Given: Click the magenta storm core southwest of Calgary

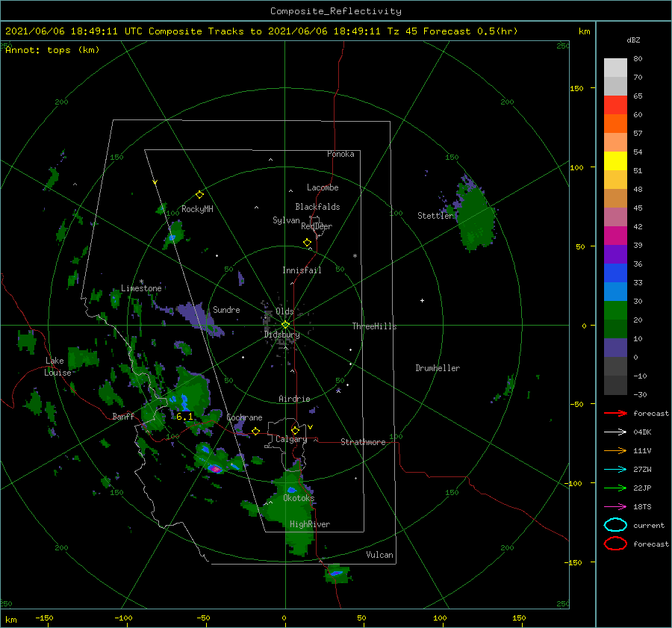Looking at the screenshot, I should pyautogui.click(x=216, y=470).
